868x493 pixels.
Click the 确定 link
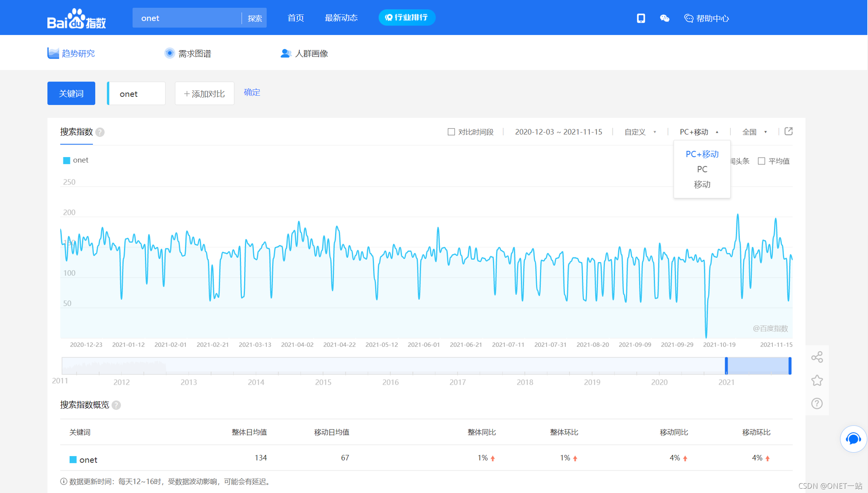click(x=252, y=92)
